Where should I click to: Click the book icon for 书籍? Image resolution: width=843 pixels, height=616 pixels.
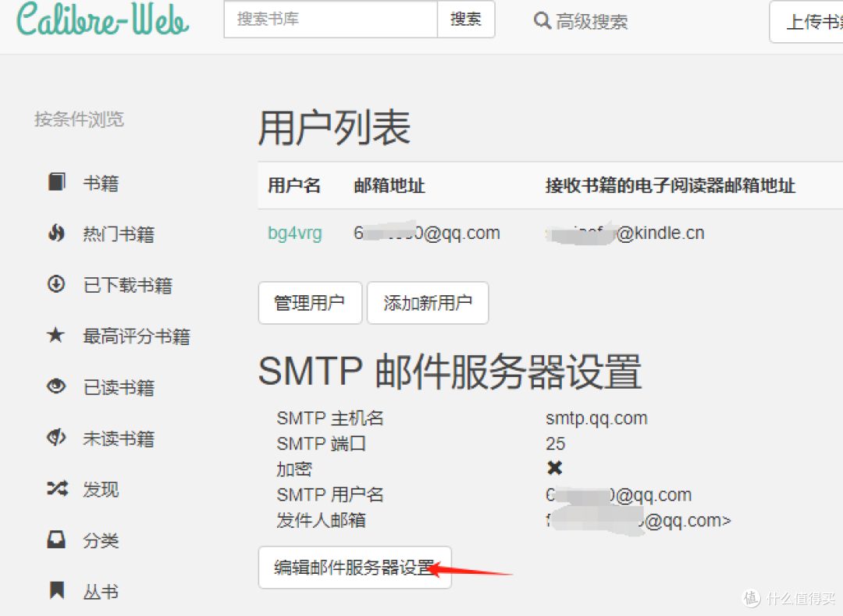pyautogui.click(x=56, y=182)
